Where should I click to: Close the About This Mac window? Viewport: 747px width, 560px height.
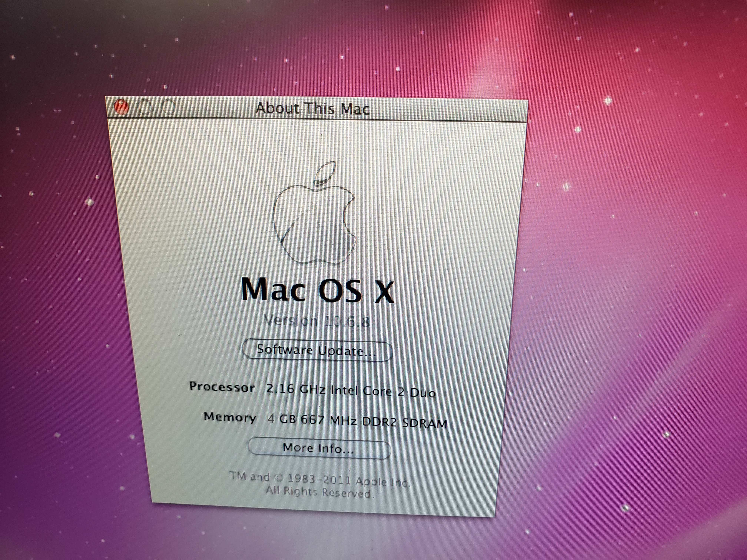(121, 107)
